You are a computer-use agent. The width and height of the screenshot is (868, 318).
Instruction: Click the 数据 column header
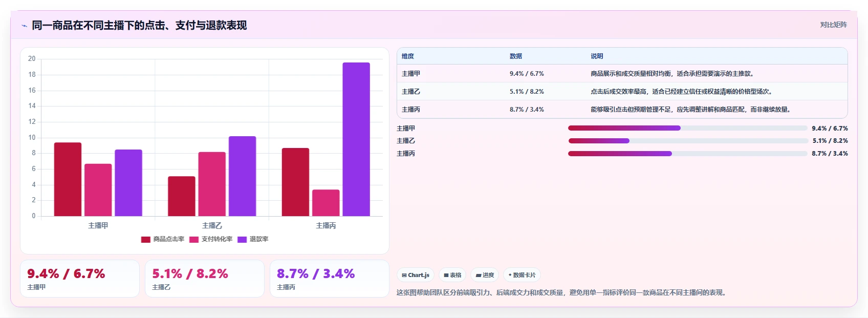tap(516, 56)
